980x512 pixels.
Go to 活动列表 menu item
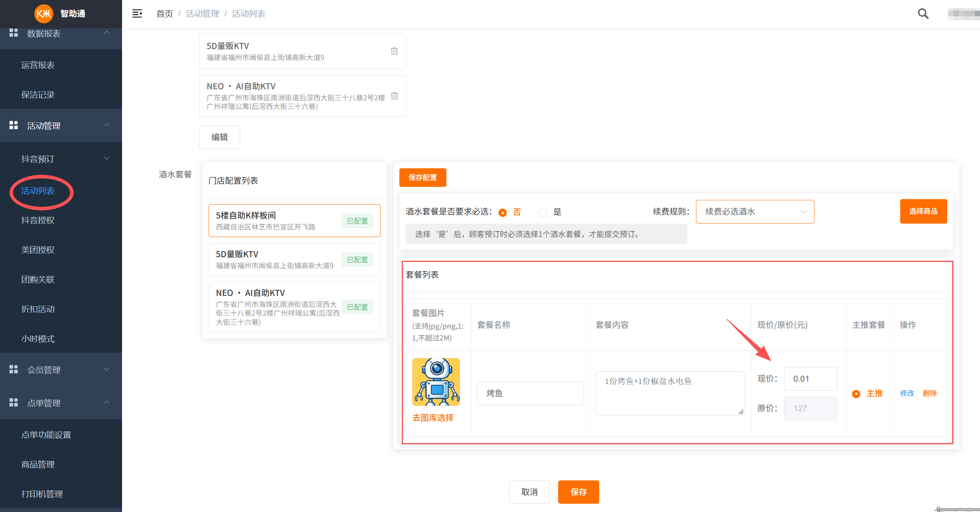point(38,191)
